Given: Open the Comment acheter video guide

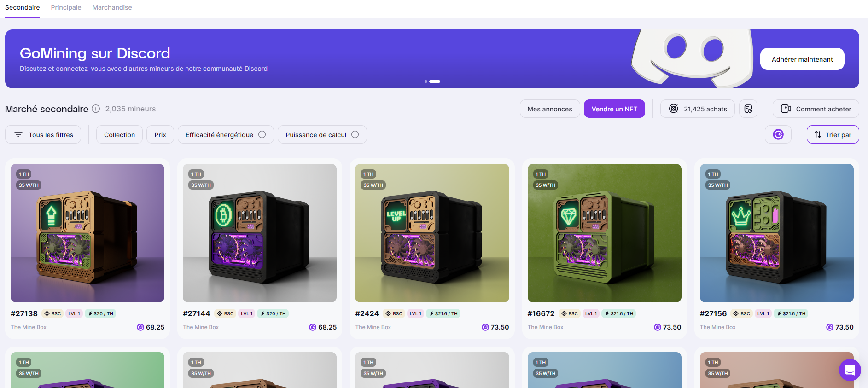Looking at the screenshot, I should 816,109.
